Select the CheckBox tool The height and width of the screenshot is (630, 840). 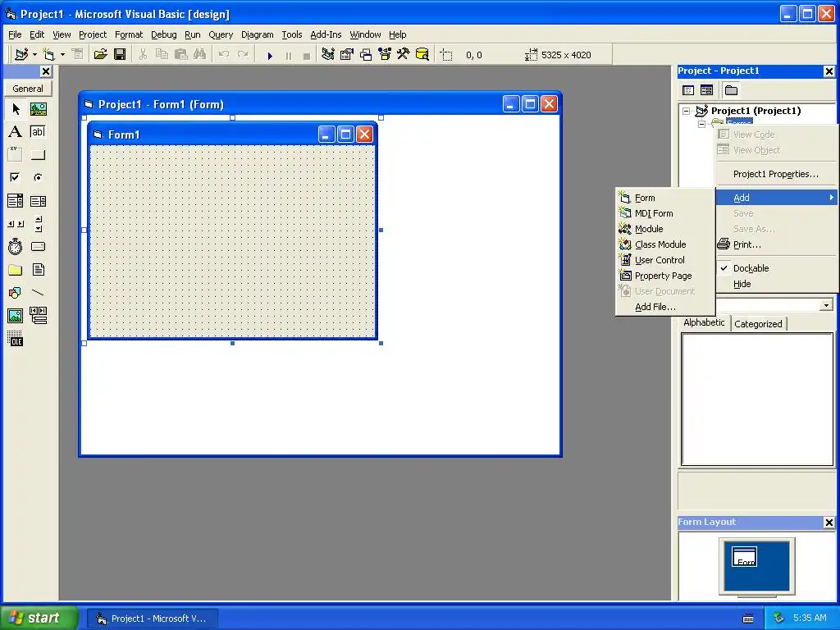pyautogui.click(x=16, y=177)
